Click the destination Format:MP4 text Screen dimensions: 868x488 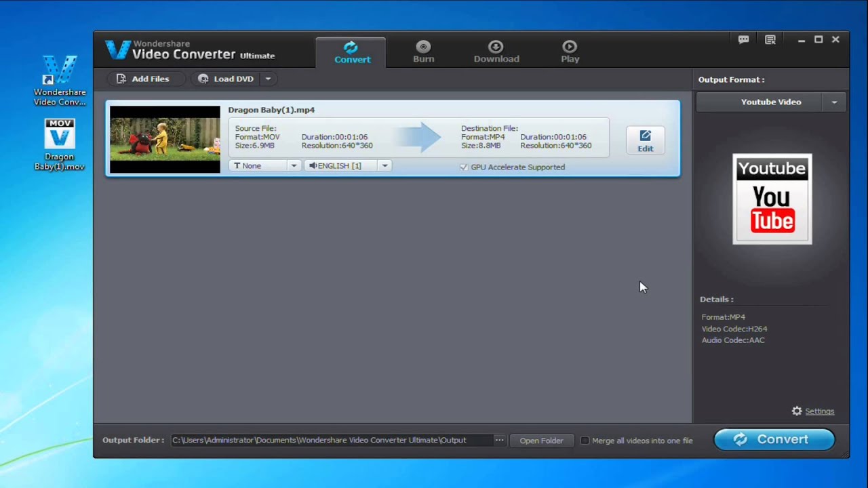tap(483, 137)
